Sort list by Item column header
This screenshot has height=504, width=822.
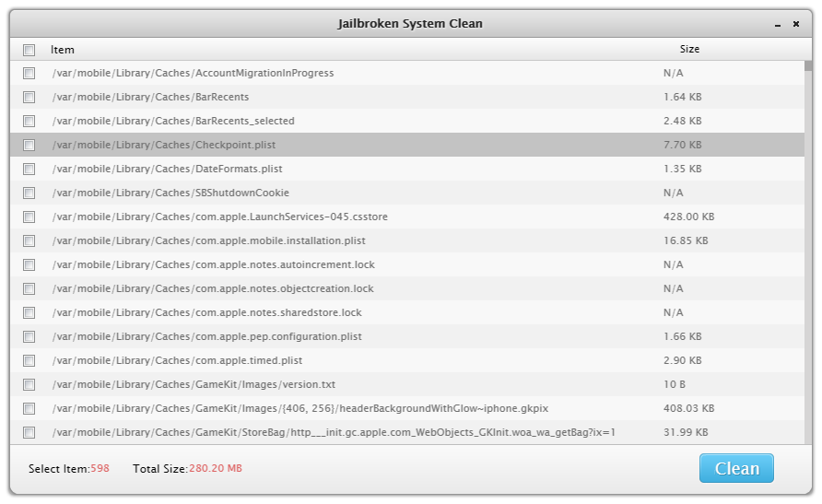pyautogui.click(x=64, y=49)
